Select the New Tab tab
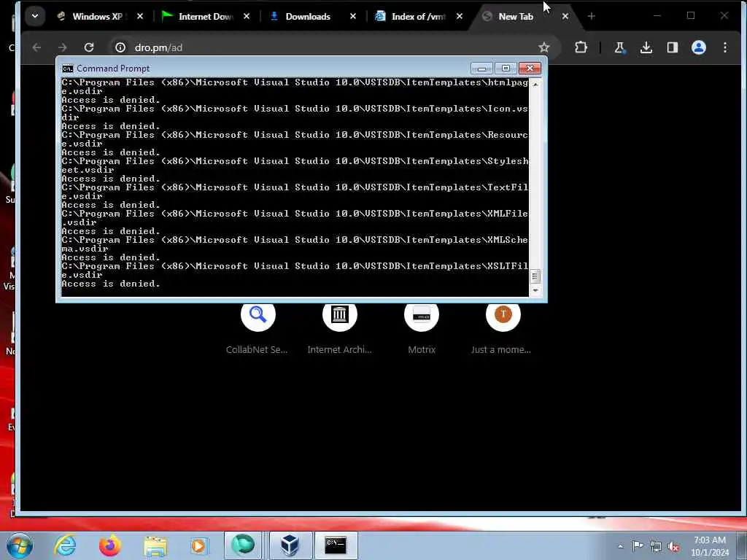The height and width of the screenshot is (560, 747). point(517,16)
